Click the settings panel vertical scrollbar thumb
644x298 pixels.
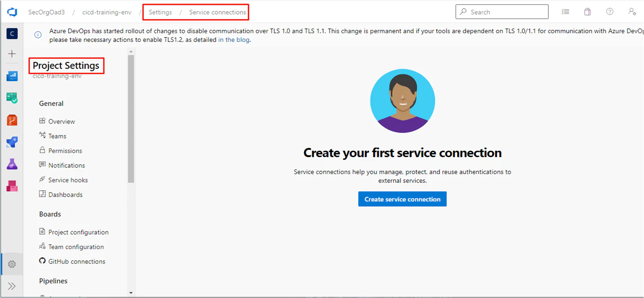coord(131,119)
